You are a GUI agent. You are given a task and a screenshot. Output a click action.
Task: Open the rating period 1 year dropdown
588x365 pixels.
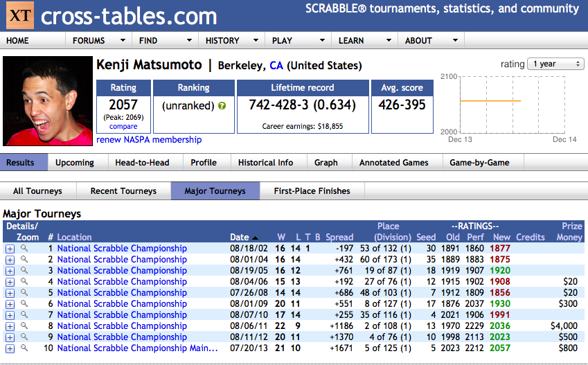tap(555, 64)
